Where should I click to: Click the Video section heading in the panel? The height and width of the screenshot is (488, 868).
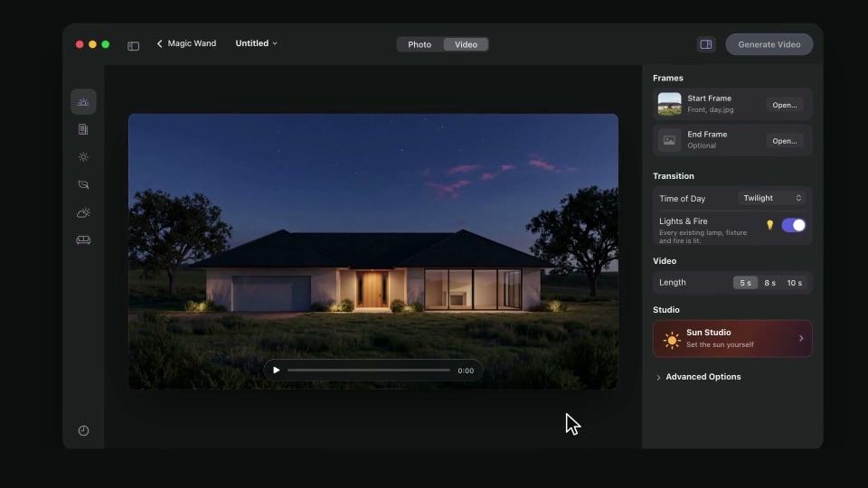[665, 261]
